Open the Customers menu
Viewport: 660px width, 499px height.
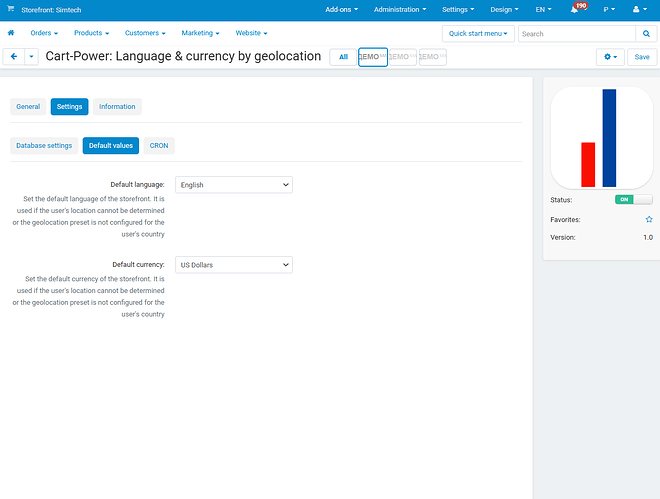145,33
